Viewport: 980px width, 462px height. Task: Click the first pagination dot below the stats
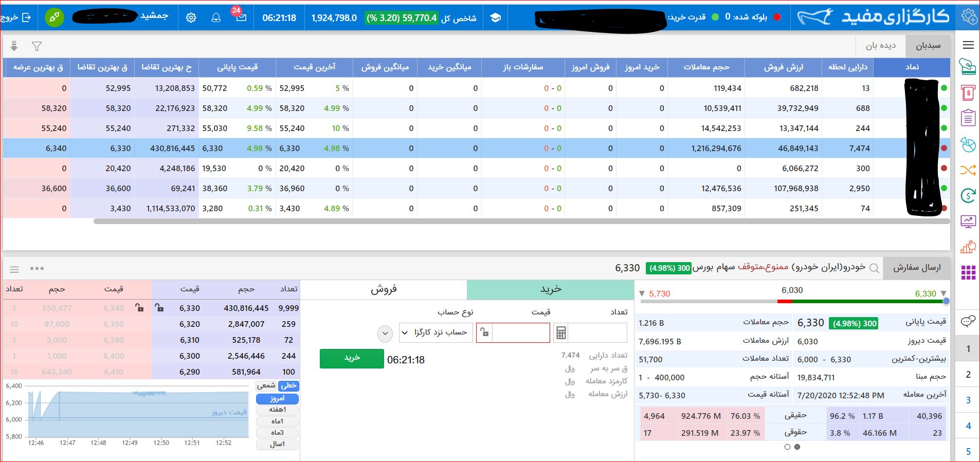787,447
